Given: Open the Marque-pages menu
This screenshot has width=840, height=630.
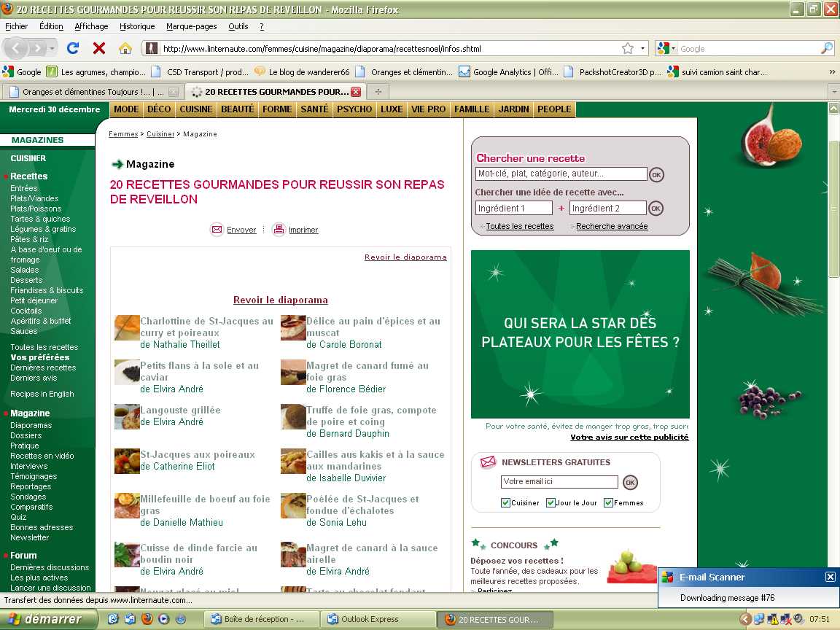Looking at the screenshot, I should (192, 26).
